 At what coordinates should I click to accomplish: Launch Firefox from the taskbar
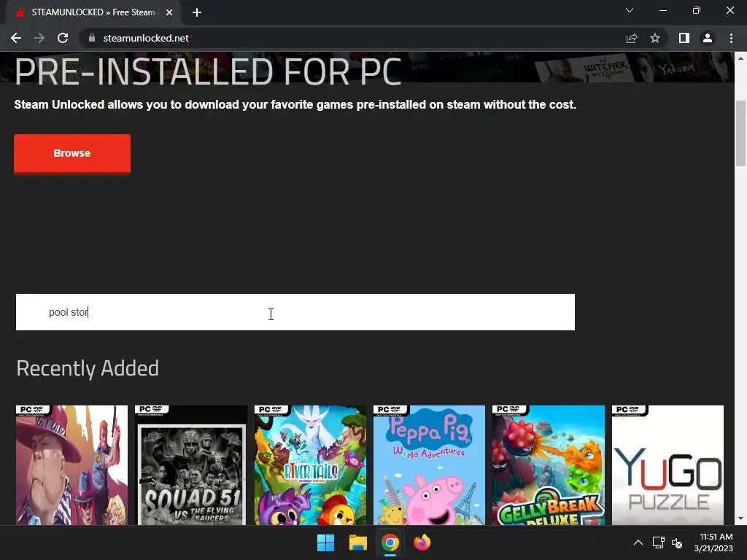click(422, 542)
